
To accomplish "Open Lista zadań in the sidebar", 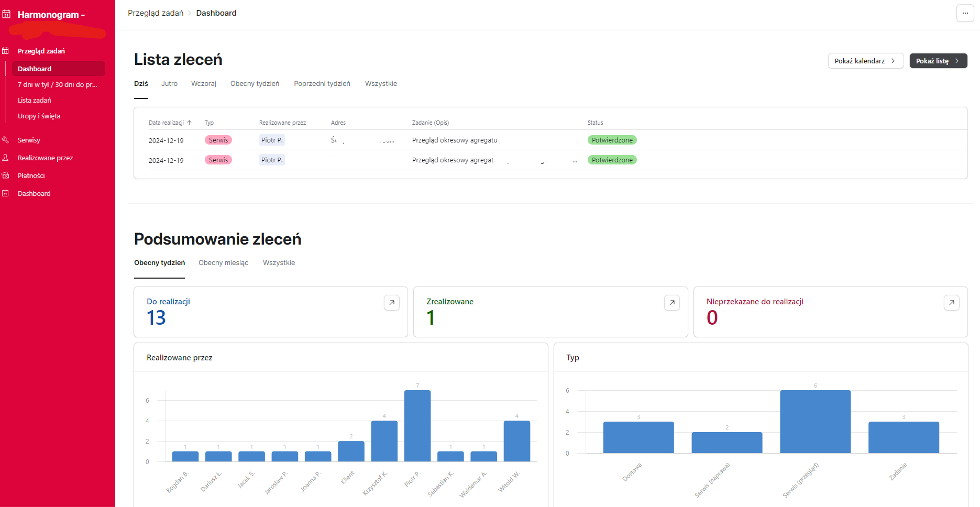I will click(35, 100).
